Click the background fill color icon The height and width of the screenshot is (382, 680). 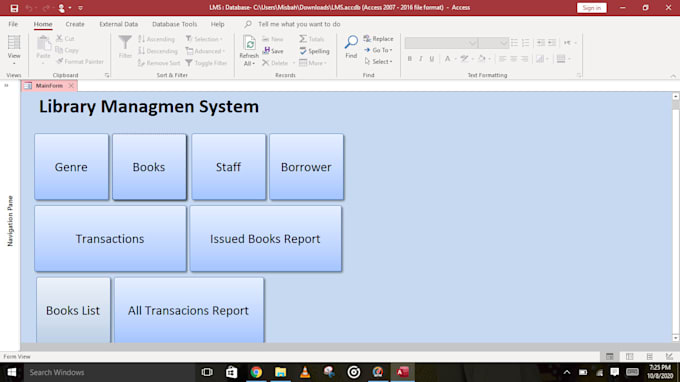tap(481, 59)
